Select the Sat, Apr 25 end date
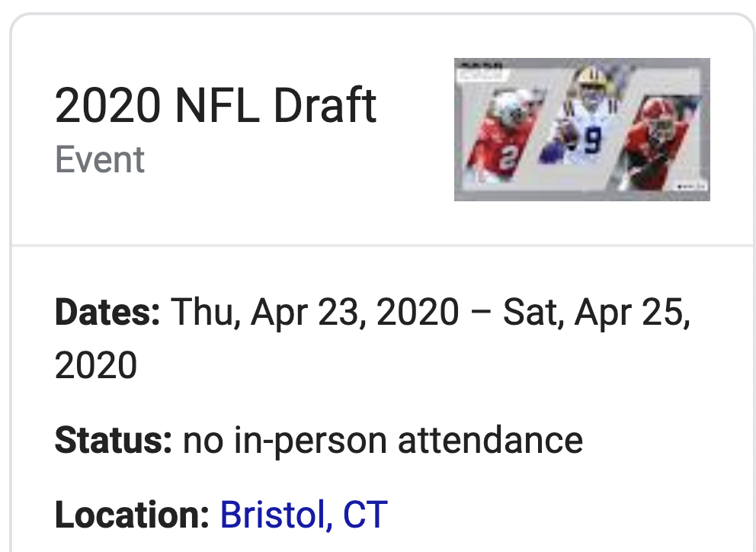 coord(597,312)
